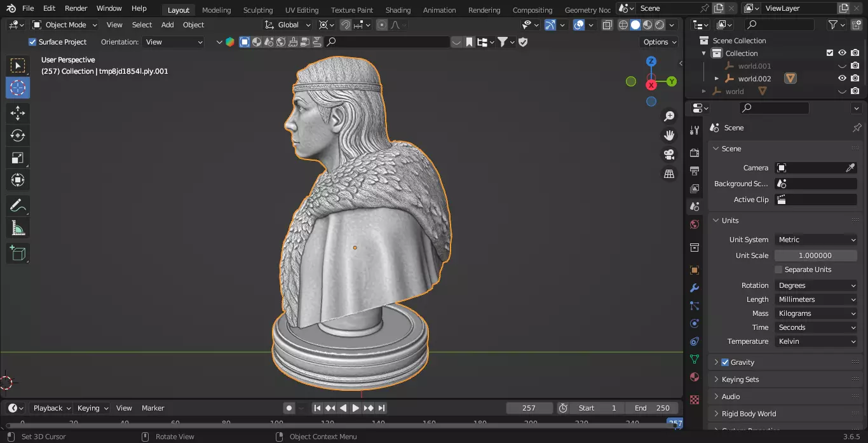Image resolution: width=868 pixels, height=443 pixels.
Task: Open the viewport Add menu
Action: click(x=167, y=25)
